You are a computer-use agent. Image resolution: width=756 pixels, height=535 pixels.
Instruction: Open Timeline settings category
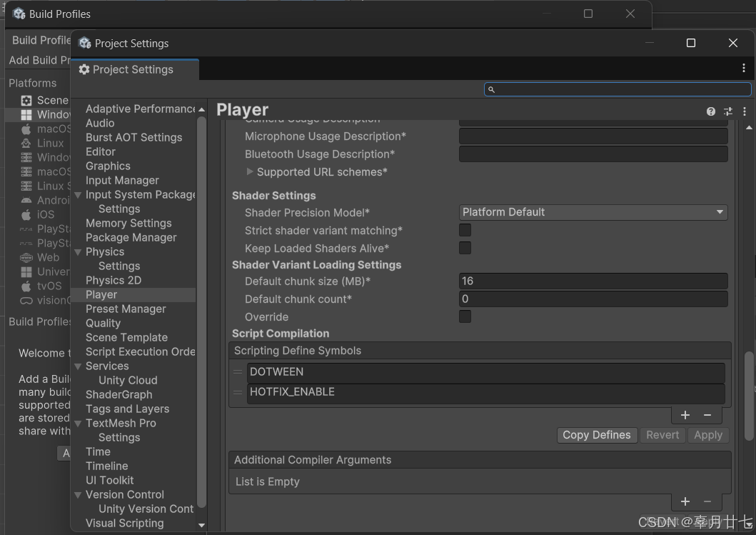[x=106, y=466]
